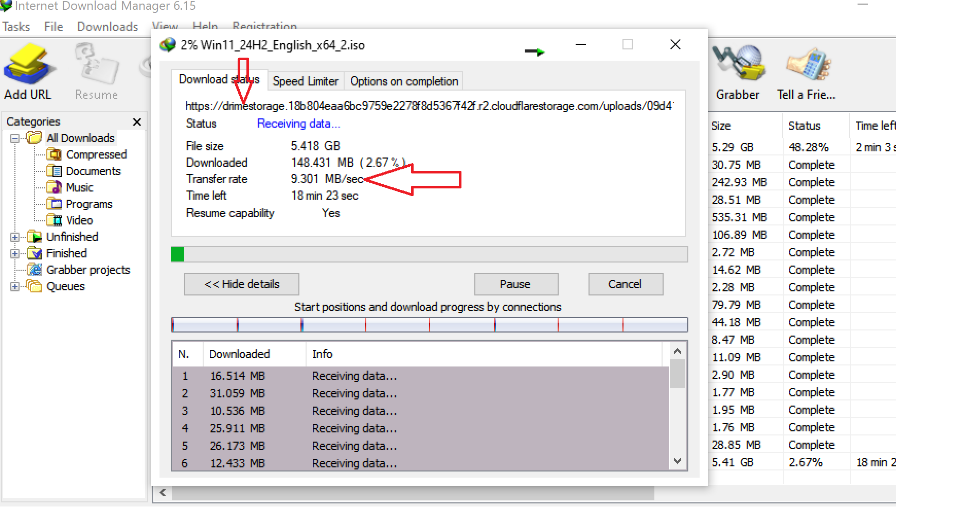The width and height of the screenshot is (980, 507).
Task: Click the Hide details button
Action: coord(241,284)
